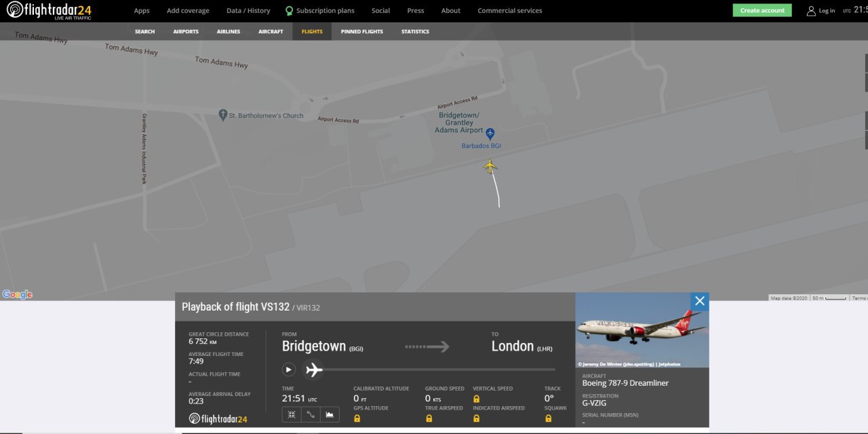868x434 pixels.
Task: Click the Playback of flight VS132 title
Action: (x=236, y=307)
